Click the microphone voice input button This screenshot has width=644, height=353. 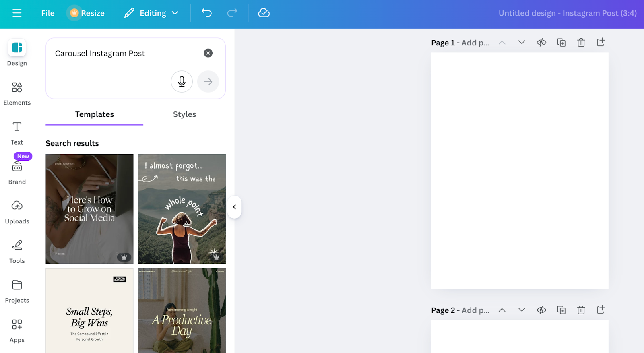pos(182,82)
